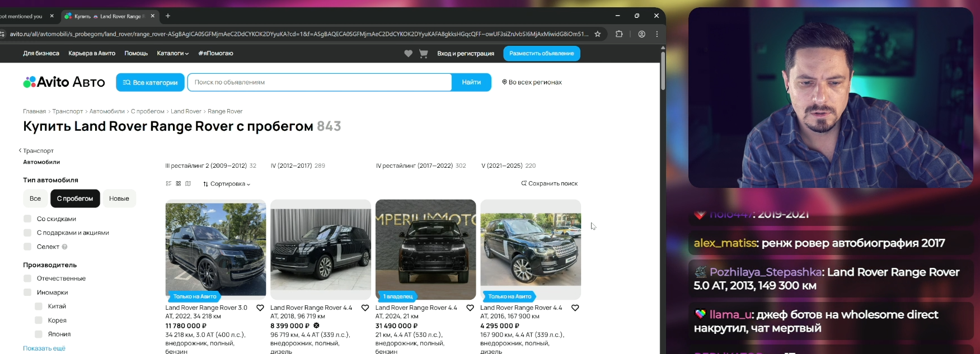
Task: Open '#яПомогаю' in top menu
Action: click(215, 54)
